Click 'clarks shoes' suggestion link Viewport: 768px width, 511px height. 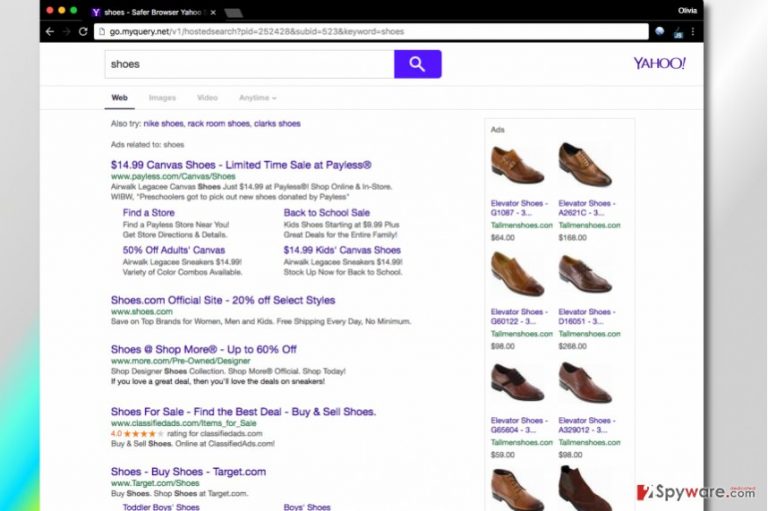point(277,123)
